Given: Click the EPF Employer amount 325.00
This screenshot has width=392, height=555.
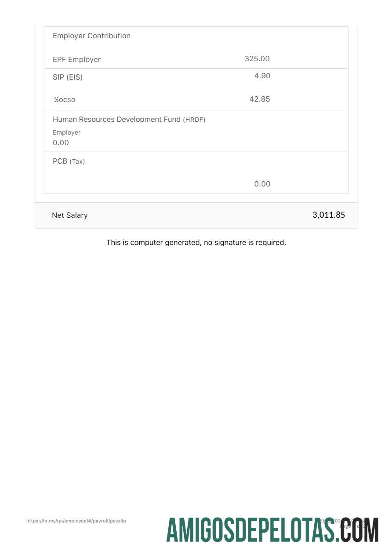Looking at the screenshot, I should click(x=257, y=59).
